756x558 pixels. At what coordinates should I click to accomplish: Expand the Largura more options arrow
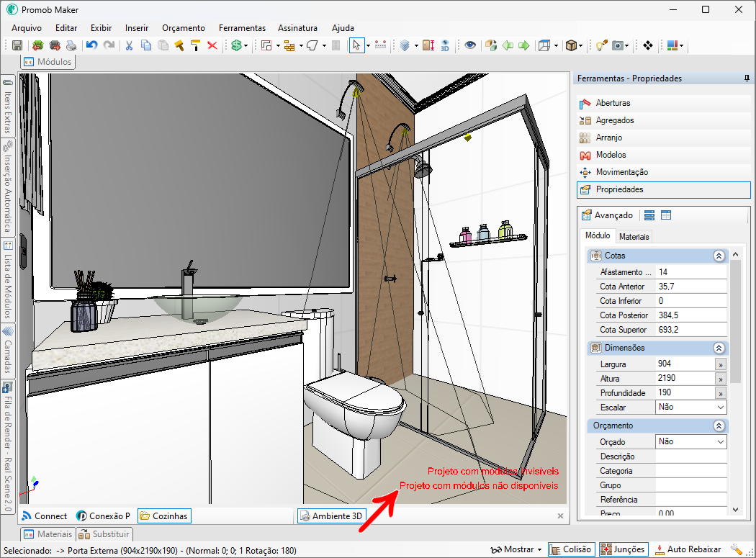[x=720, y=364]
